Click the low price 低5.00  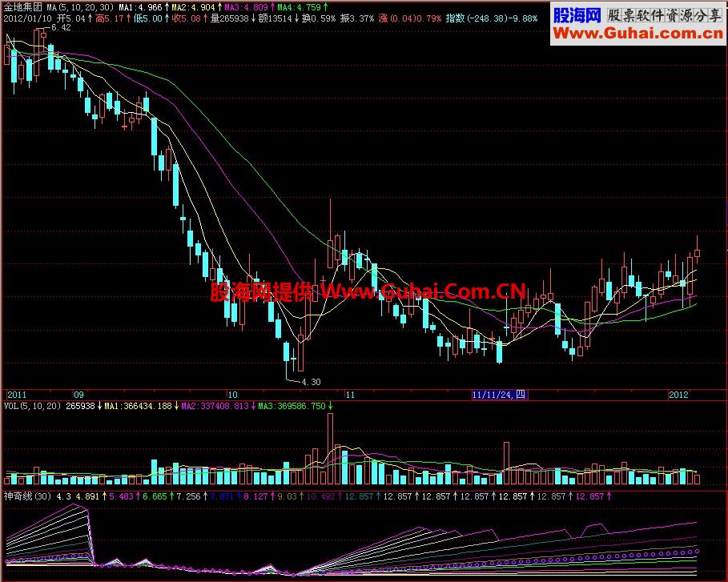pos(148,18)
